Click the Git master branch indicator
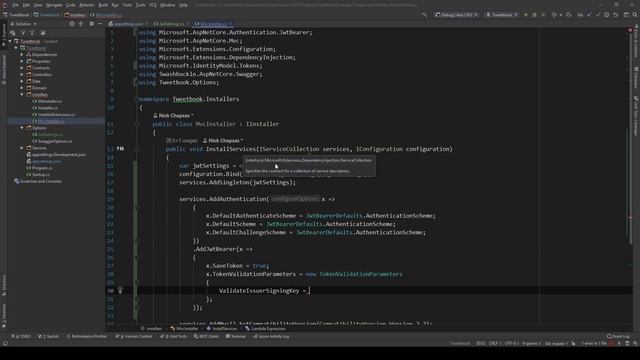Image resolution: width=640 pixels, height=360 pixels. 556,343
